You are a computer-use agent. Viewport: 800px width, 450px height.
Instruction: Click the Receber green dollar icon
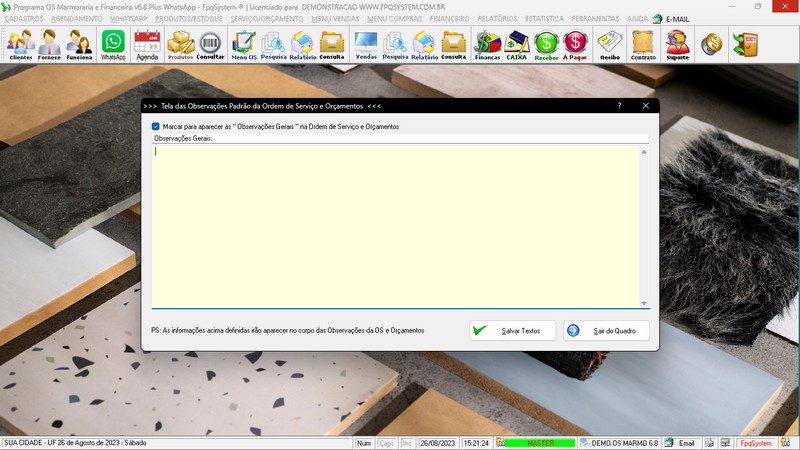pos(546,44)
